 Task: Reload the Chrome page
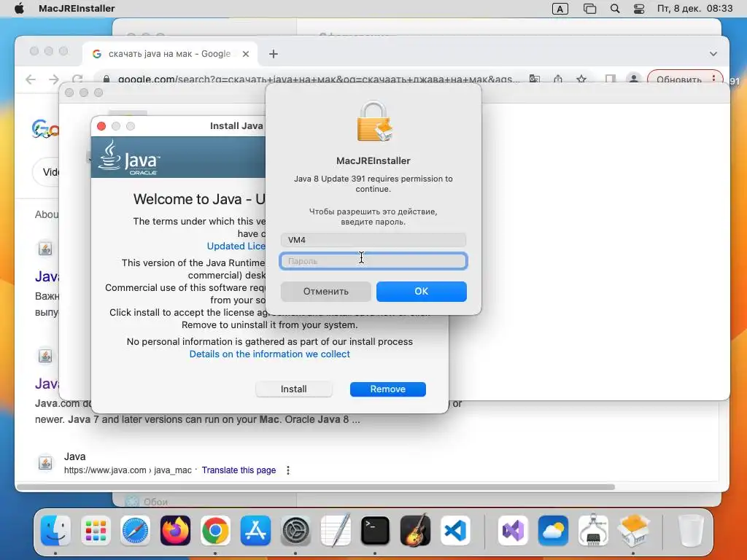click(77, 79)
